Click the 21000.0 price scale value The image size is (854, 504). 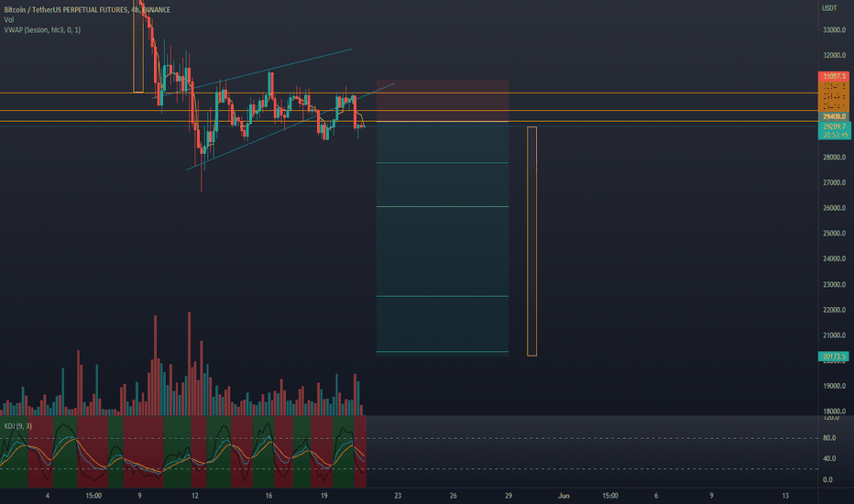point(835,335)
